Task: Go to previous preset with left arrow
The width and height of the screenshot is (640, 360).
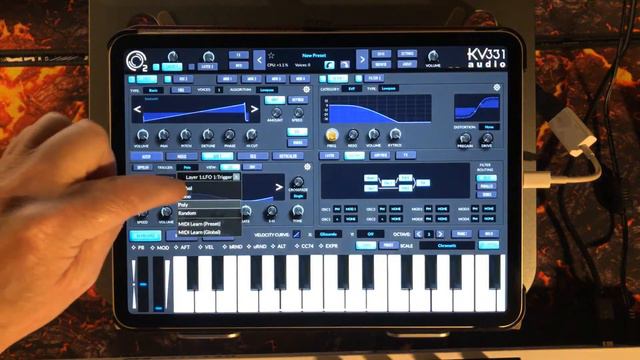Action: (259, 60)
